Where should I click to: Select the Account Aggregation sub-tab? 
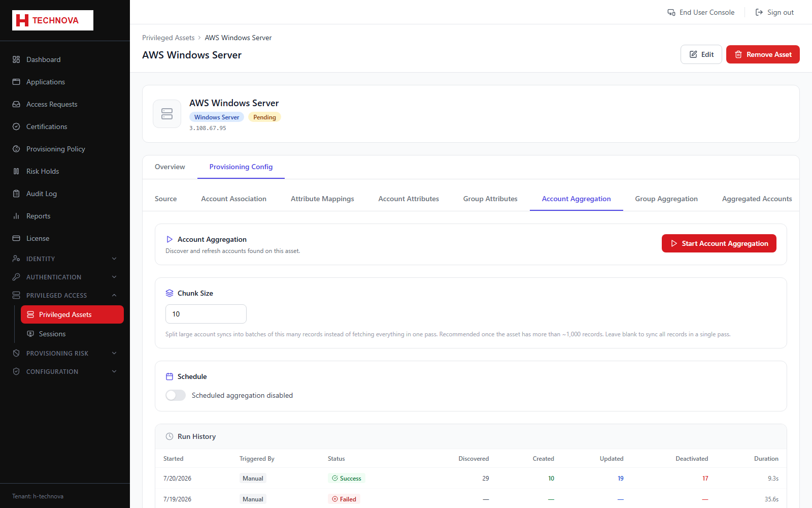(x=577, y=199)
